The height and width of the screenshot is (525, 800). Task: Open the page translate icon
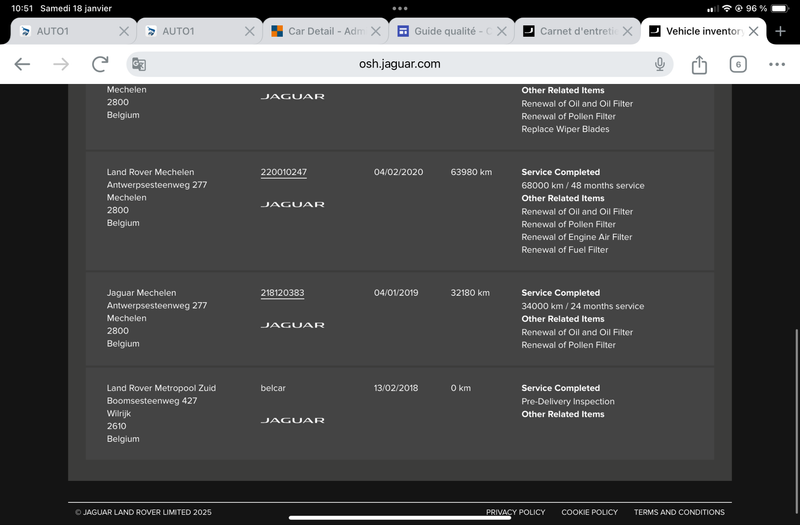139,64
